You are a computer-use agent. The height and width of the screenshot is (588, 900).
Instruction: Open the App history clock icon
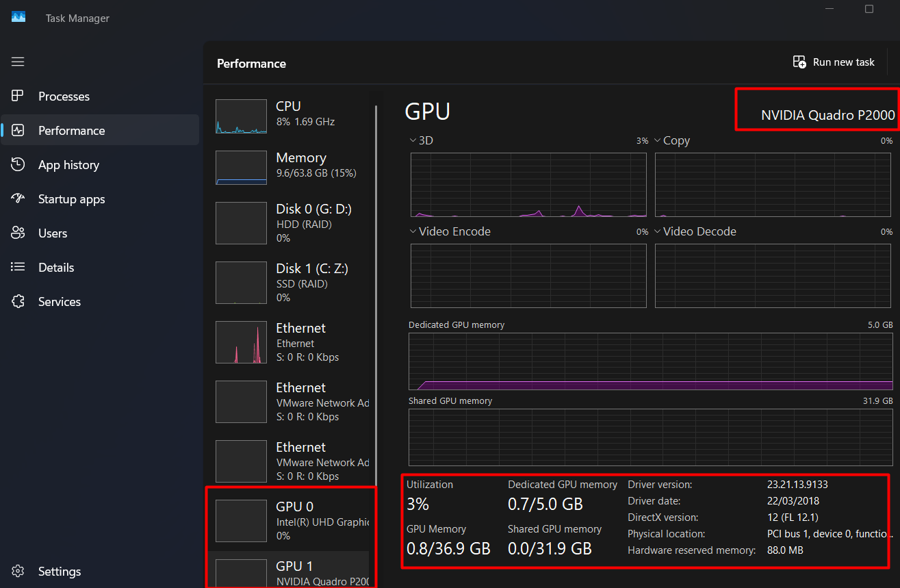coord(18,165)
